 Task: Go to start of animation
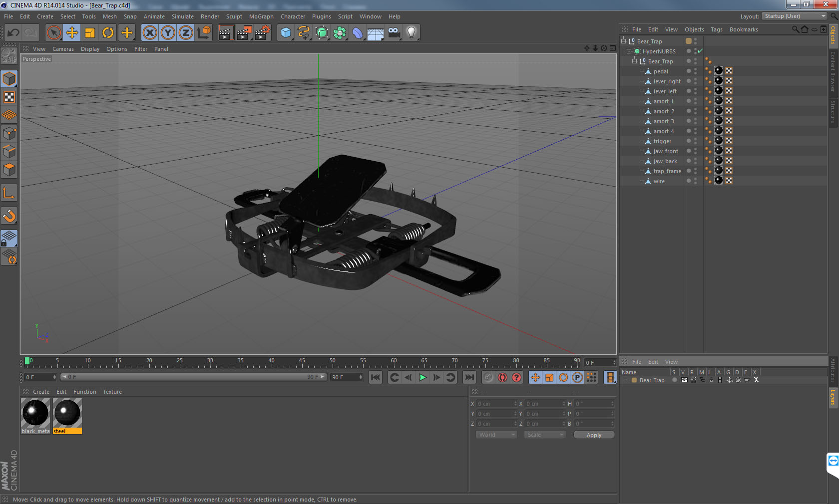(x=376, y=377)
